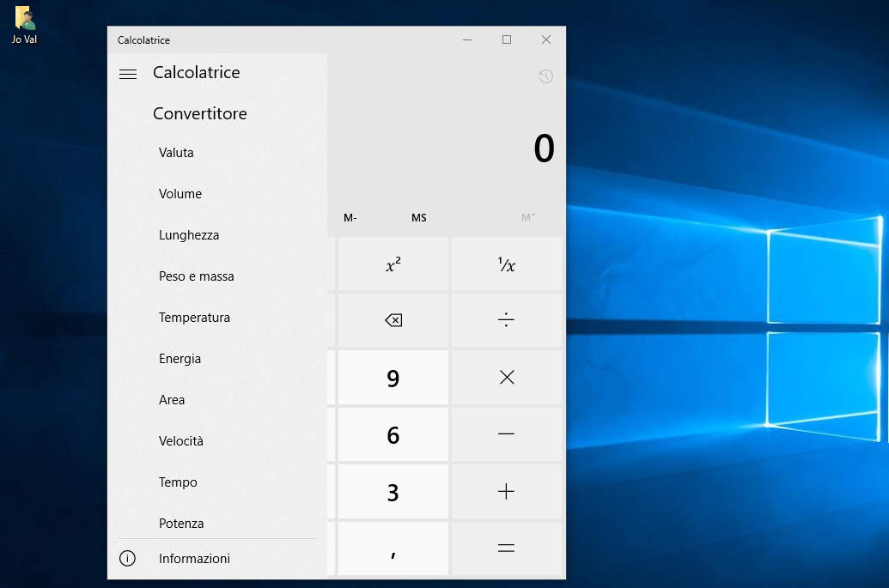889x588 pixels.
Task: Subtract from memory with M-
Action: [350, 217]
